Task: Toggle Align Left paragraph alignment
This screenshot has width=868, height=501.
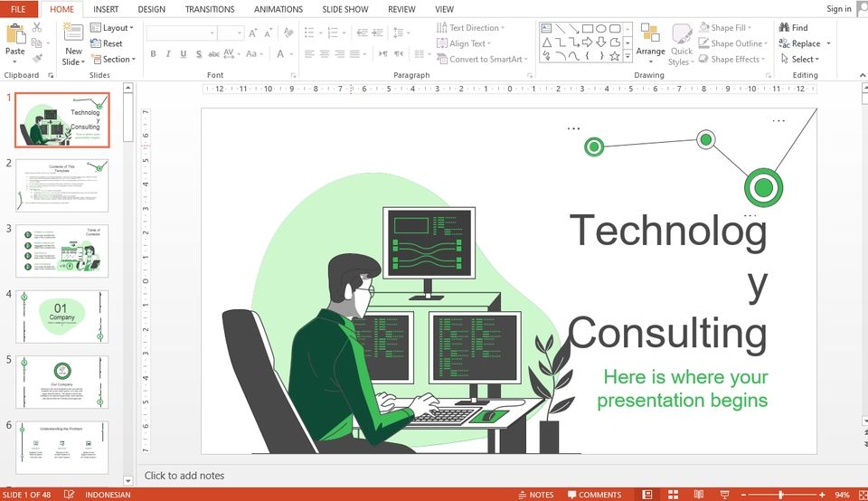Action: tap(309, 53)
